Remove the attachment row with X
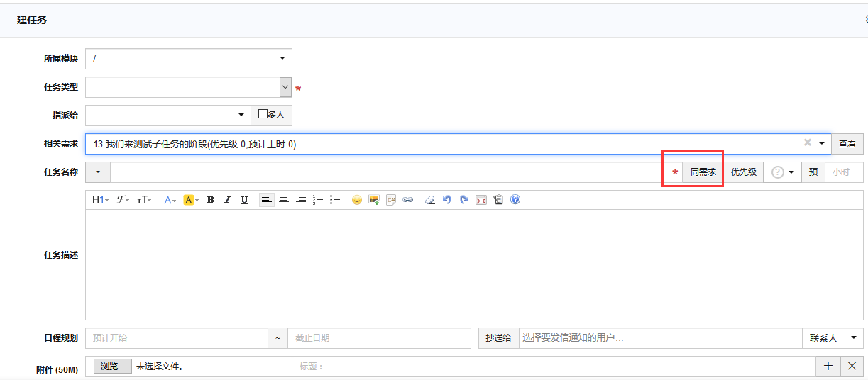Viewport: 868px width, 380px height. tap(852, 367)
